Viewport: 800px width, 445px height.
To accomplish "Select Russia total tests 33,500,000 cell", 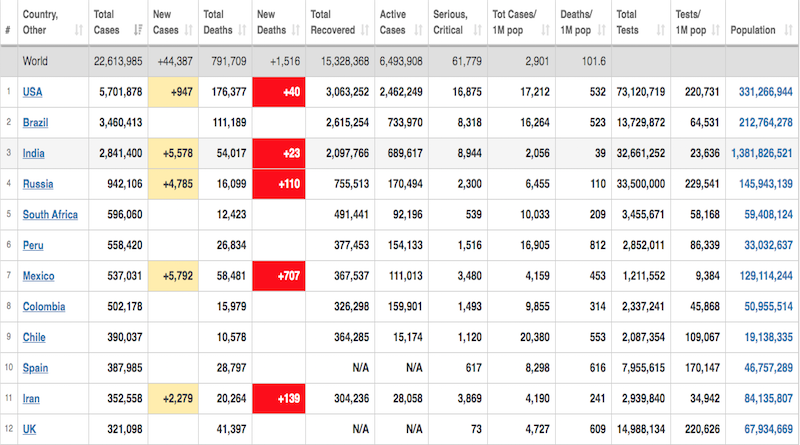I will pyautogui.click(x=641, y=184).
